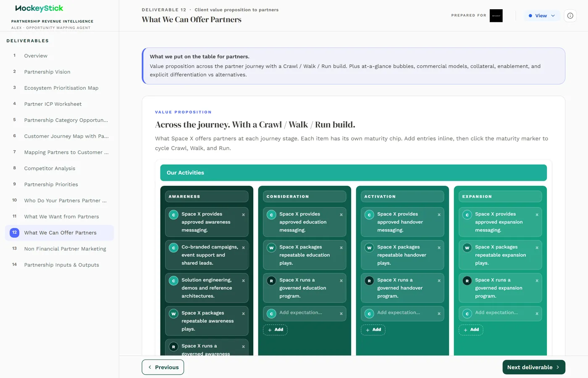Select What We Can Offer Partners item
Screen dimensions: 588x378
59,233
